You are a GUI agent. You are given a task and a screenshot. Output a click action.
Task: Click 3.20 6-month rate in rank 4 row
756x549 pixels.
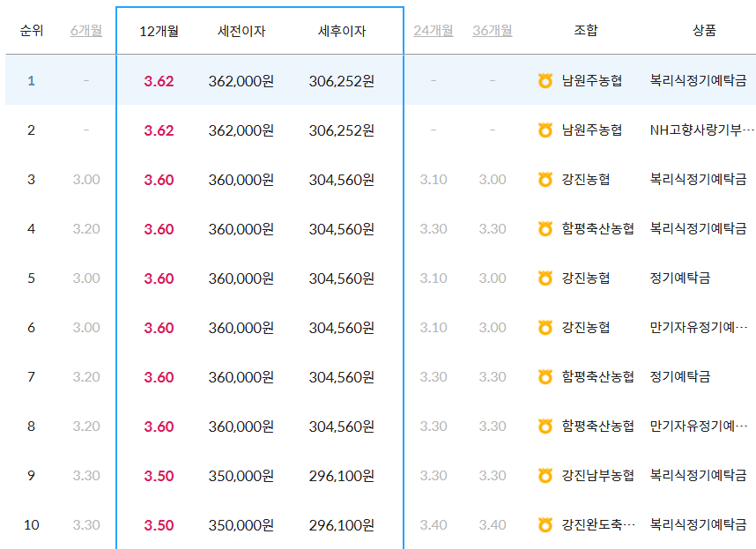[86, 228]
